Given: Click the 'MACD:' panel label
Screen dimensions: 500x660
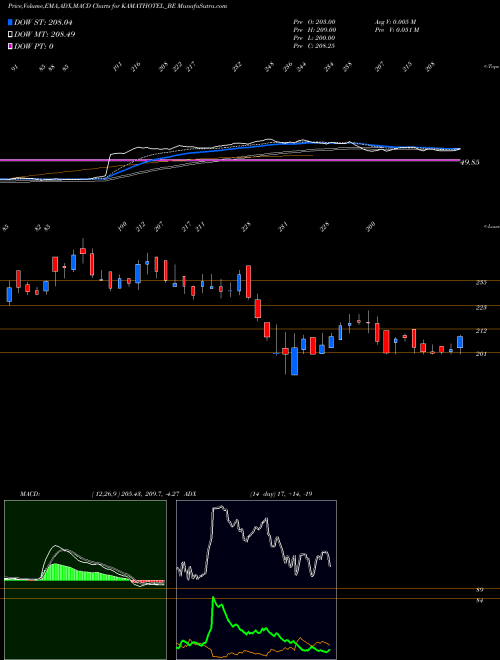Looking at the screenshot, I should (x=30, y=494).
